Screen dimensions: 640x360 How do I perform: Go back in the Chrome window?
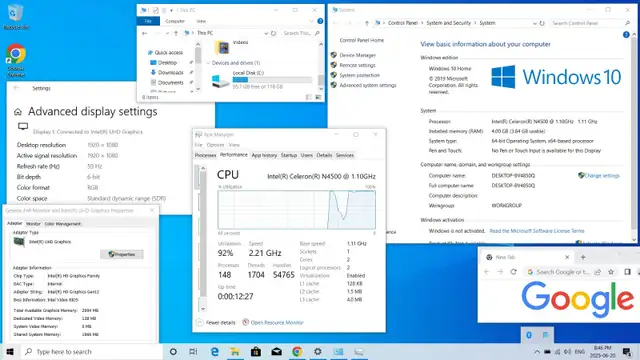click(x=487, y=272)
